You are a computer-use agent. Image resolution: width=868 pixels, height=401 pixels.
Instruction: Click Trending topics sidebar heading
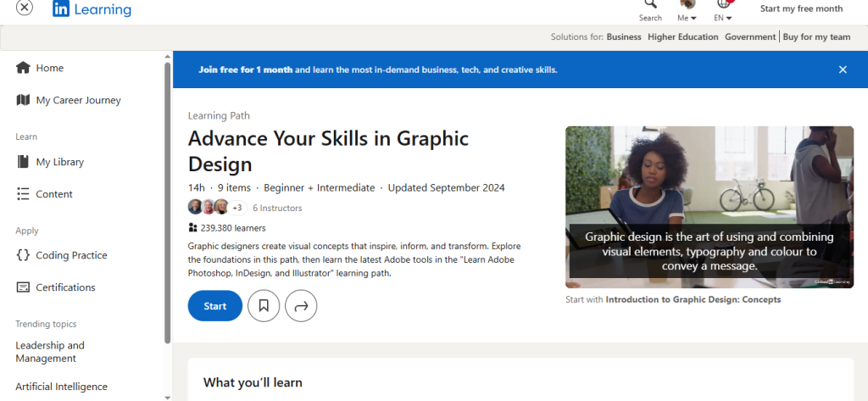coord(46,324)
